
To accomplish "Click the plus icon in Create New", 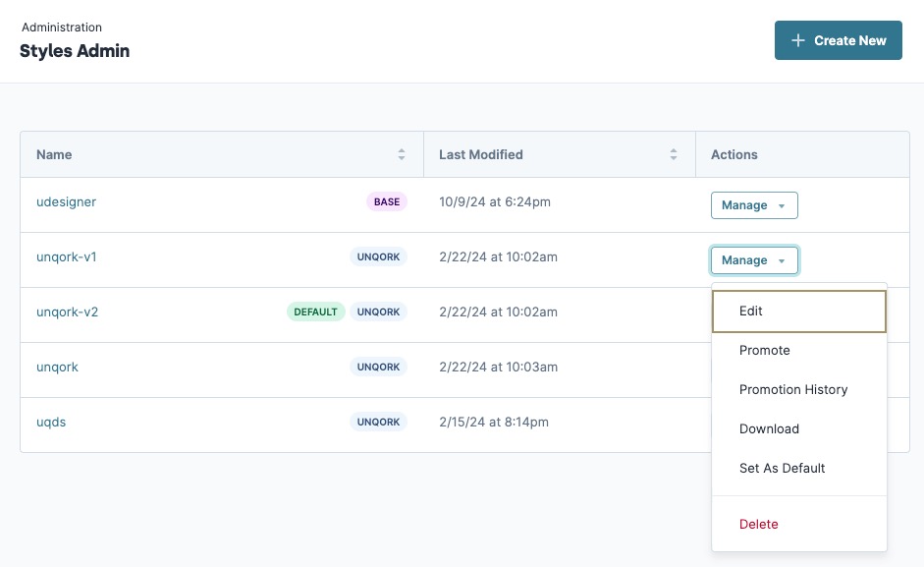I will [x=798, y=40].
